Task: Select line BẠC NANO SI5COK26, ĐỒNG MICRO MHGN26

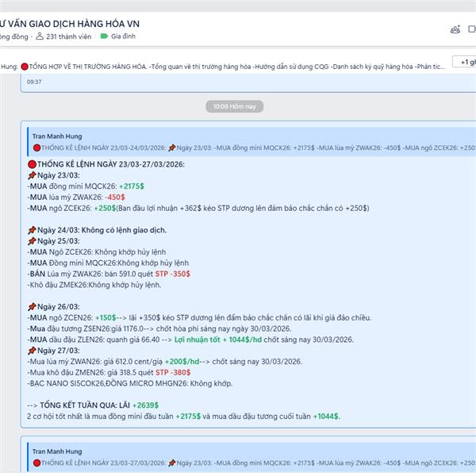Action: 130,383
